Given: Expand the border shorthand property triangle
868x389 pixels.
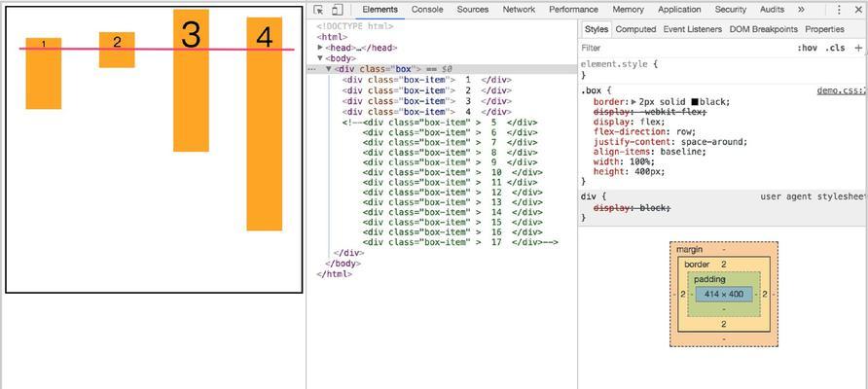Looking at the screenshot, I should pos(633,102).
